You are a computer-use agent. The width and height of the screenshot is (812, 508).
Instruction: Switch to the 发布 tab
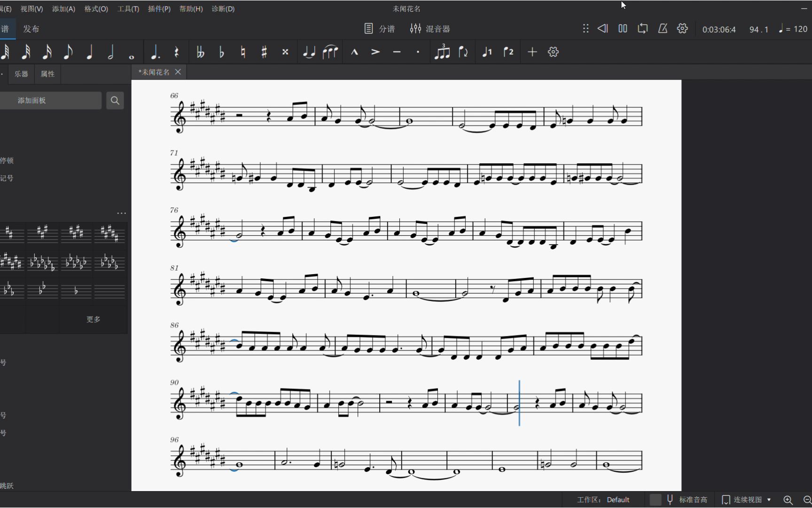31,29
